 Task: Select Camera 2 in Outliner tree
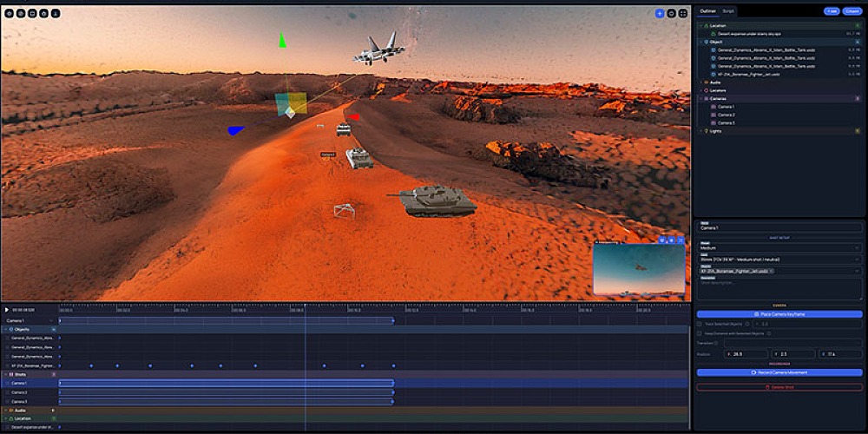(727, 115)
